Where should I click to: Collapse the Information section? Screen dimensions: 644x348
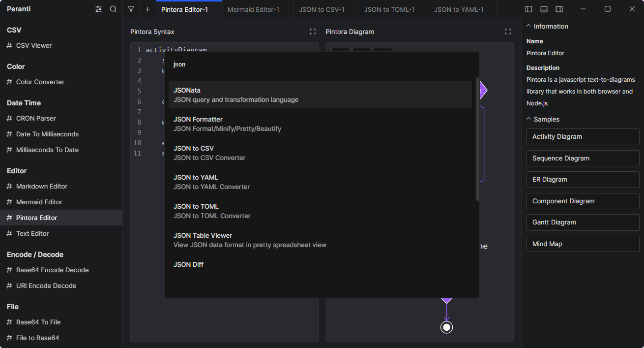(547, 26)
